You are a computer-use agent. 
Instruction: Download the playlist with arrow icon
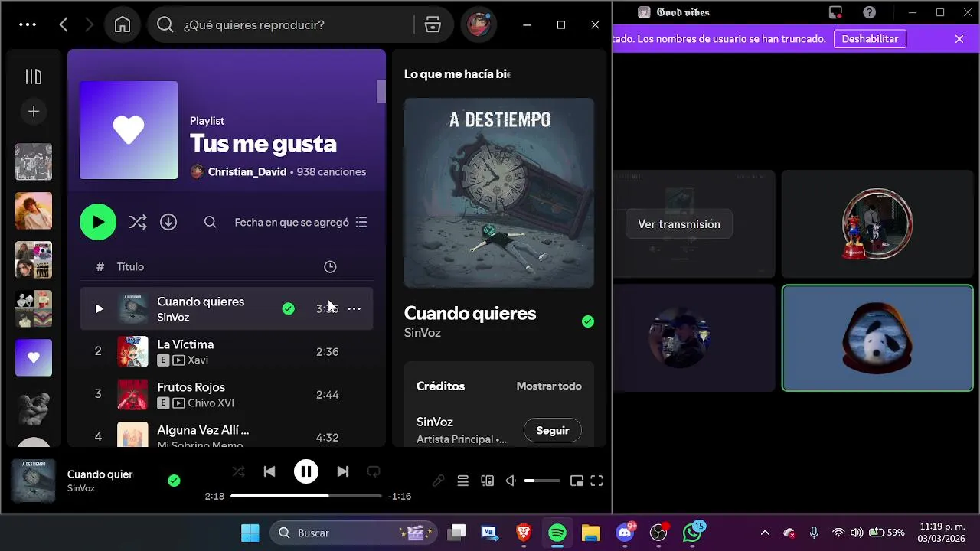pos(168,222)
